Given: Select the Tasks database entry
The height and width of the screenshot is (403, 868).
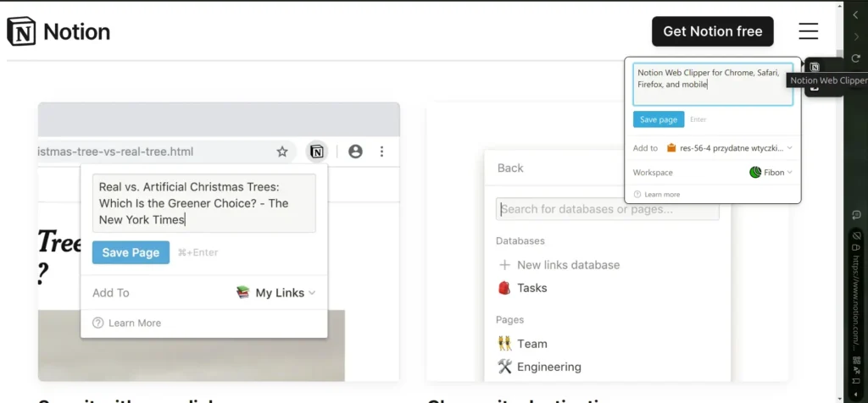Looking at the screenshot, I should 522,288.
